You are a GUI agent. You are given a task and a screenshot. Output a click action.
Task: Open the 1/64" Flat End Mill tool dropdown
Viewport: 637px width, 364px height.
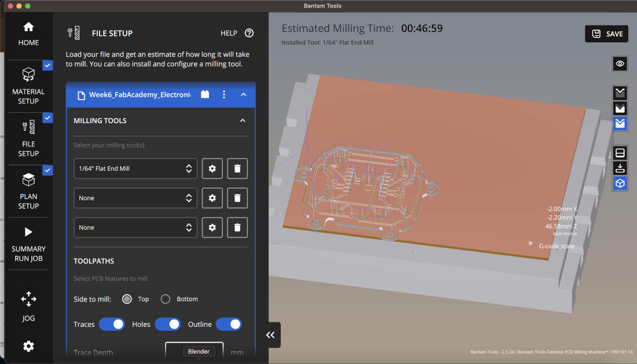point(136,168)
